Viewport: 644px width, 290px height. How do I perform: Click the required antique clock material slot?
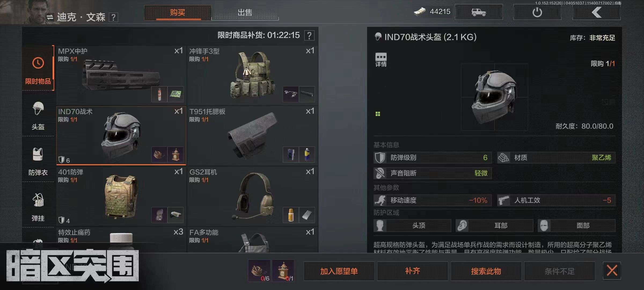pos(283,271)
